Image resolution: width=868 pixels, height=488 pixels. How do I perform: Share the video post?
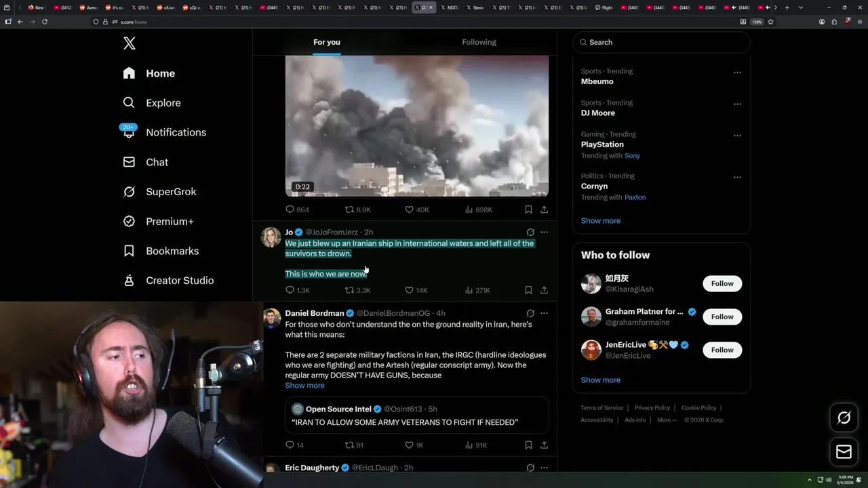544,210
